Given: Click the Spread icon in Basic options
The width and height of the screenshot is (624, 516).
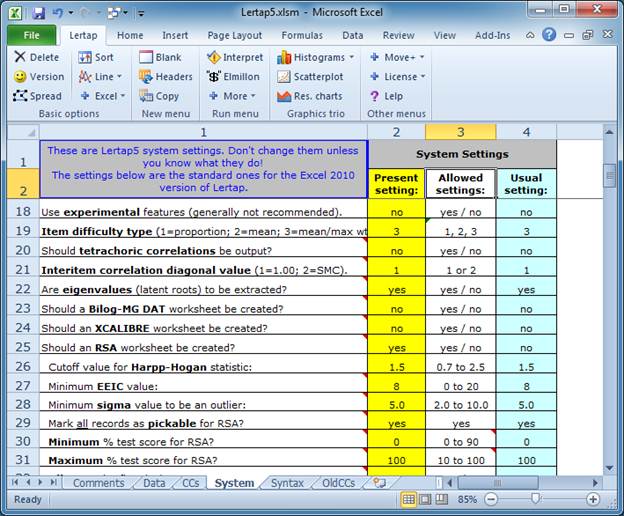Looking at the screenshot, I should (x=20, y=96).
